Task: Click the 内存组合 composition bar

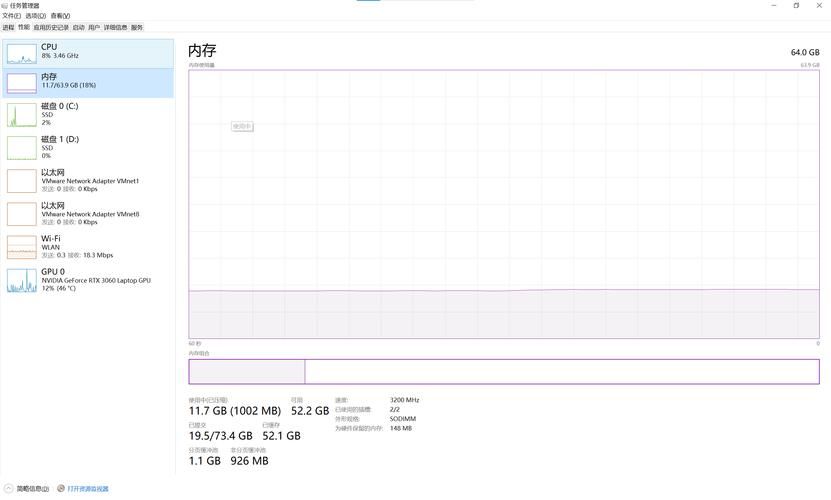Action: (x=503, y=371)
